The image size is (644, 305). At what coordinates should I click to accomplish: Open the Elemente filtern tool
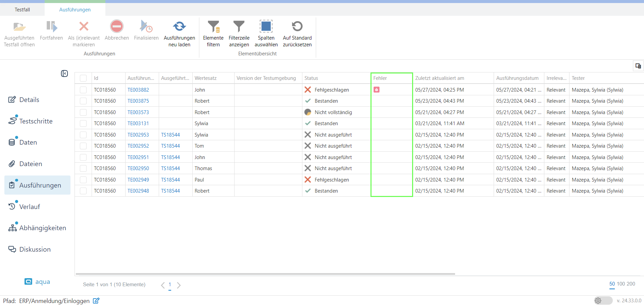point(213,27)
